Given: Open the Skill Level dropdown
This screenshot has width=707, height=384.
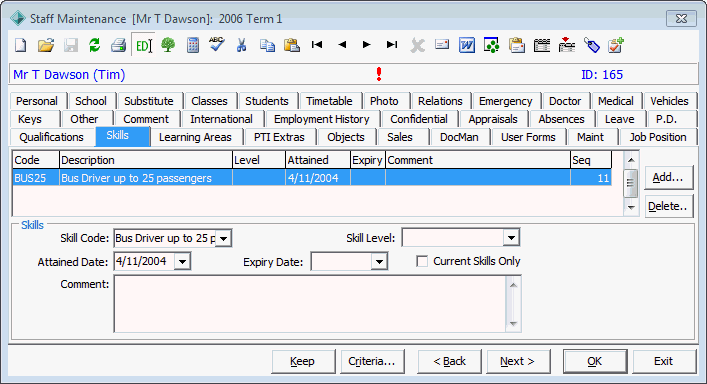Looking at the screenshot, I should (x=511, y=238).
